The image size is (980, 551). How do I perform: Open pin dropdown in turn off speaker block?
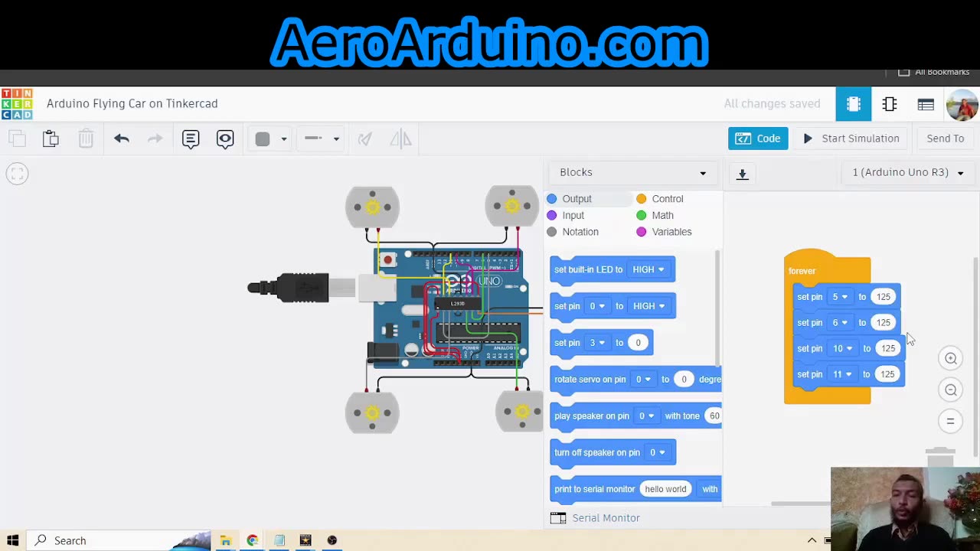[x=658, y=453]
